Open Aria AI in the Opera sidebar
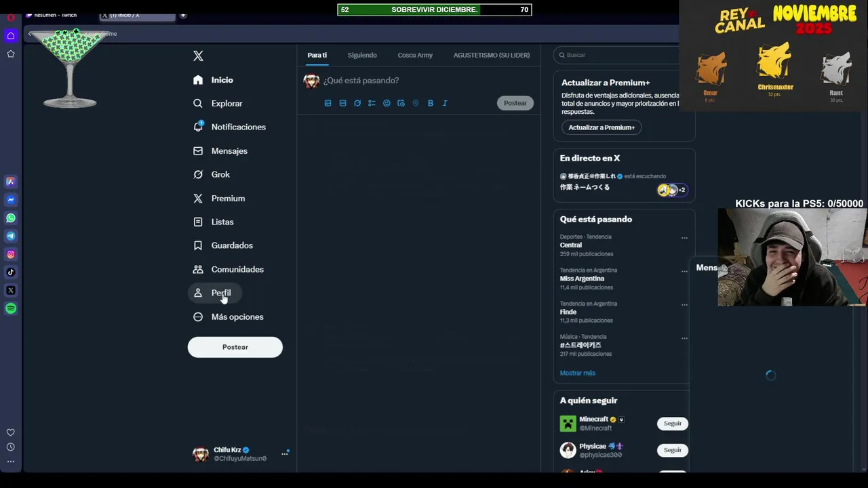 tap(11, 182)
